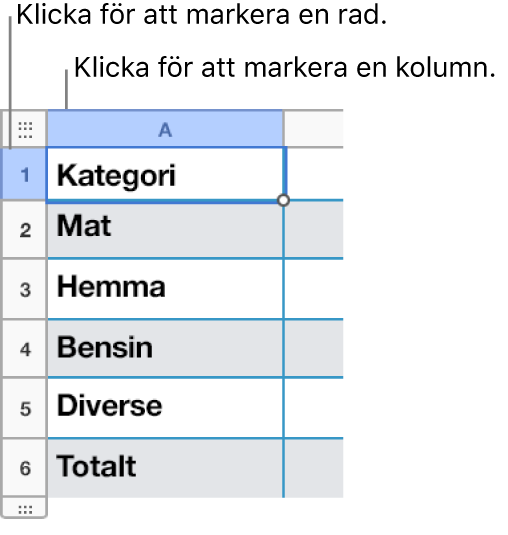Click the empty cell right of Totalt
This screenshot has height=535, width=508.
[x=314, y=468]
